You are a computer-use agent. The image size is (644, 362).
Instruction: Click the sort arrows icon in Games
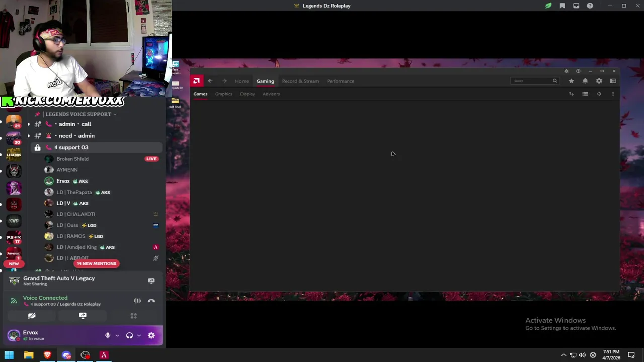click(x=571, y=94)
